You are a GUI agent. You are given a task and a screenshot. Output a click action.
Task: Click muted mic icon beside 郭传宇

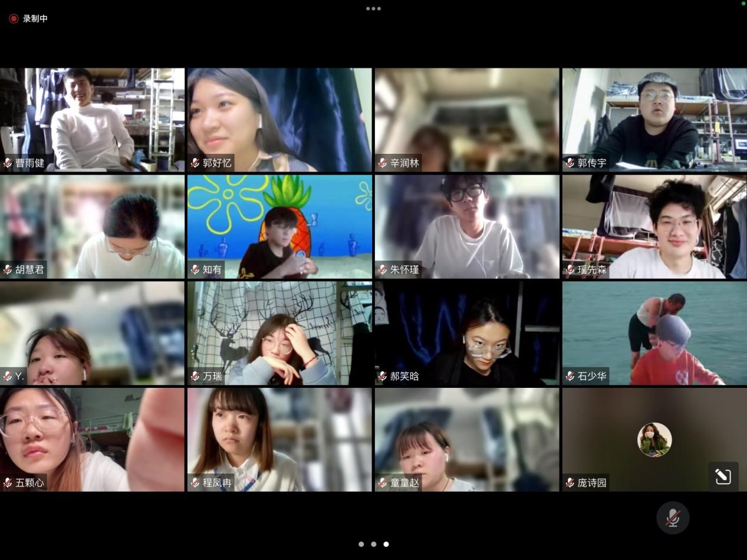(570, 163)
